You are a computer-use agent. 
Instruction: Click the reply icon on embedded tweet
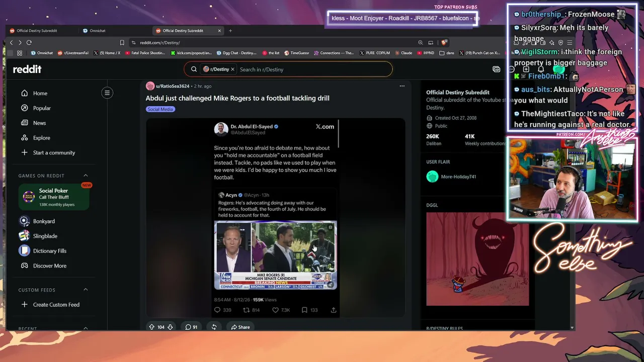217,310
